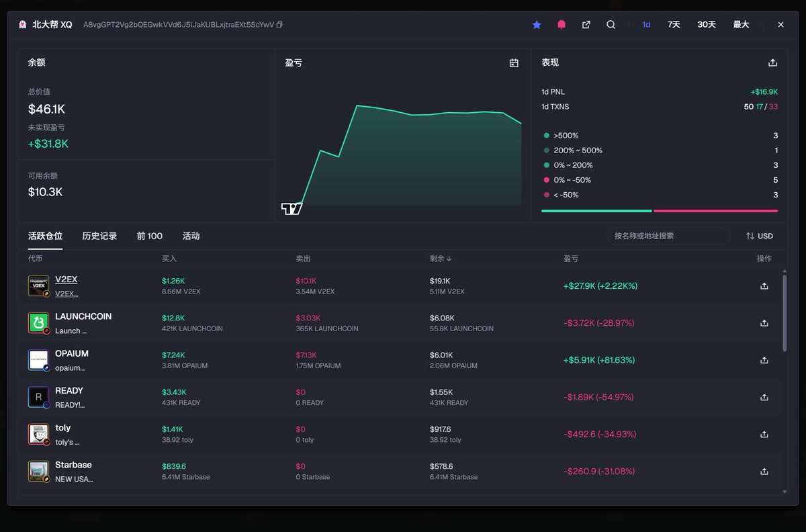Open OPAIUM token logo
806x532 pixels.
[38, 359]
